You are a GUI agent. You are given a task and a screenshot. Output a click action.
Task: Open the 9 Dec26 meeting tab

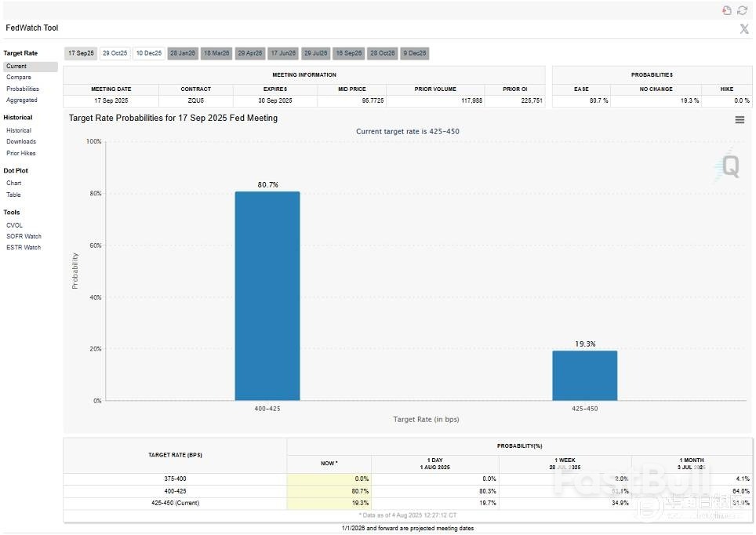415,53
